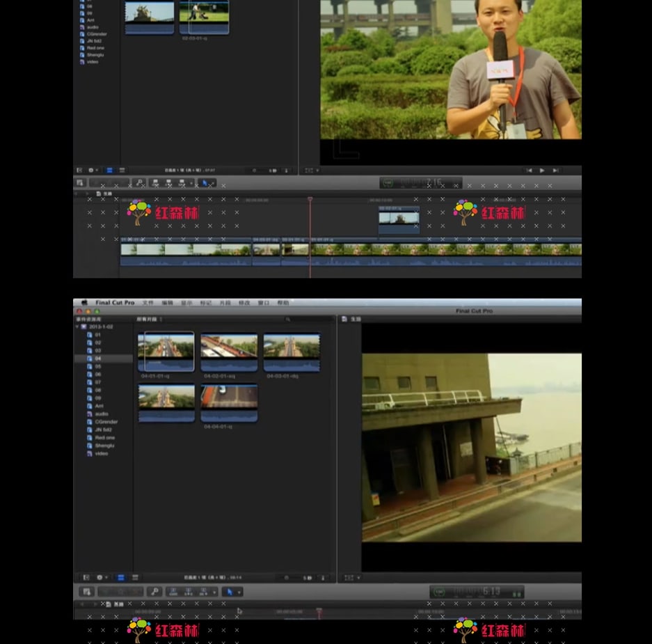Open clip appearance options in bottom window

[323, 577]
